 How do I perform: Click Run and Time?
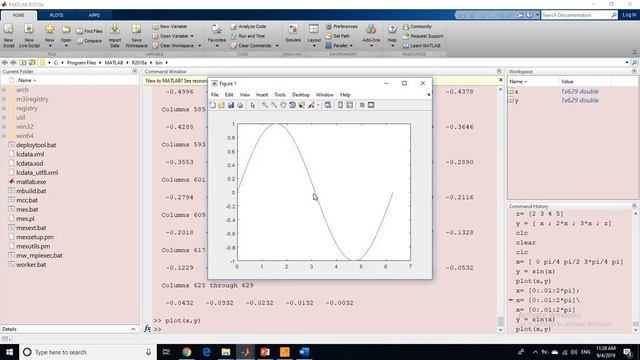pyautogui.click(x=248, y=36)
